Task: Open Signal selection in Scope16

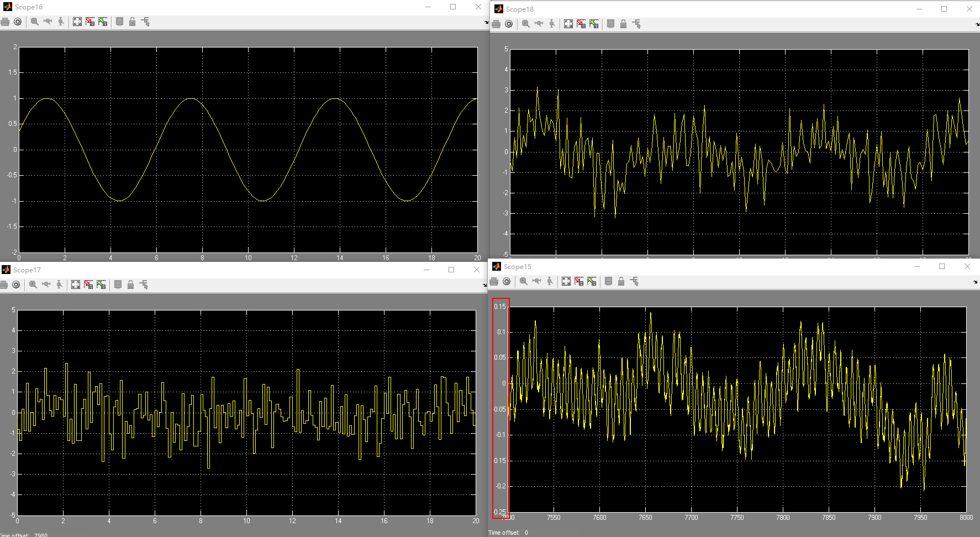Action: pyautogui.click(x=145, y=22)
